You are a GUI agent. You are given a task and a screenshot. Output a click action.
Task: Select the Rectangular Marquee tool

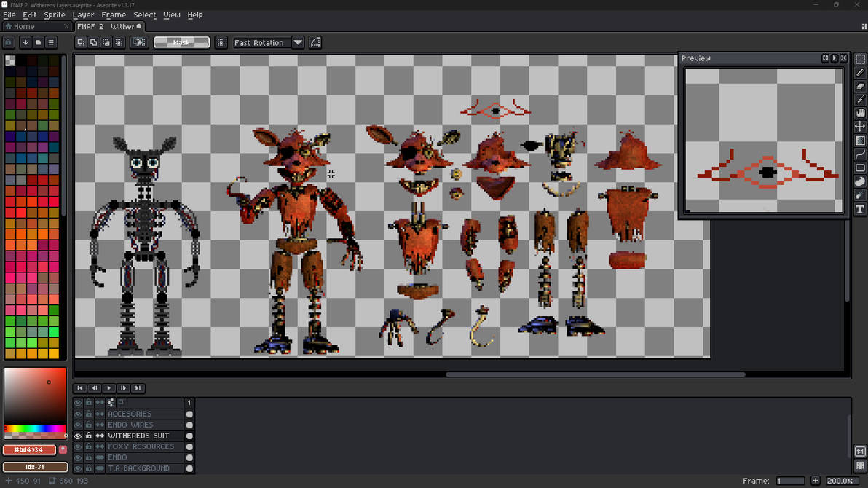(860, 59)
